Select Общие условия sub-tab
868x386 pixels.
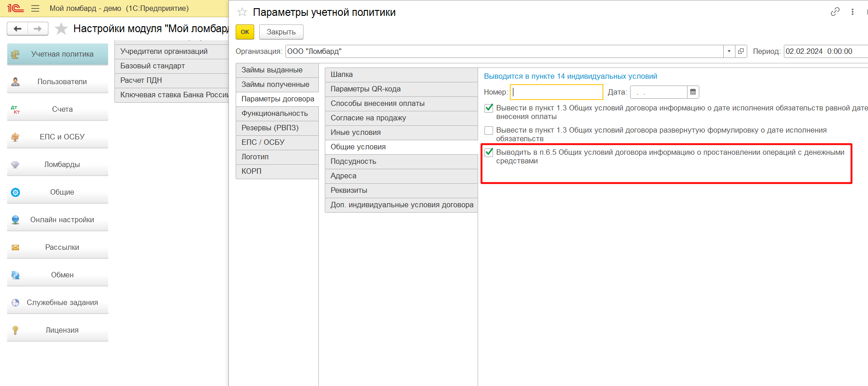401,147
